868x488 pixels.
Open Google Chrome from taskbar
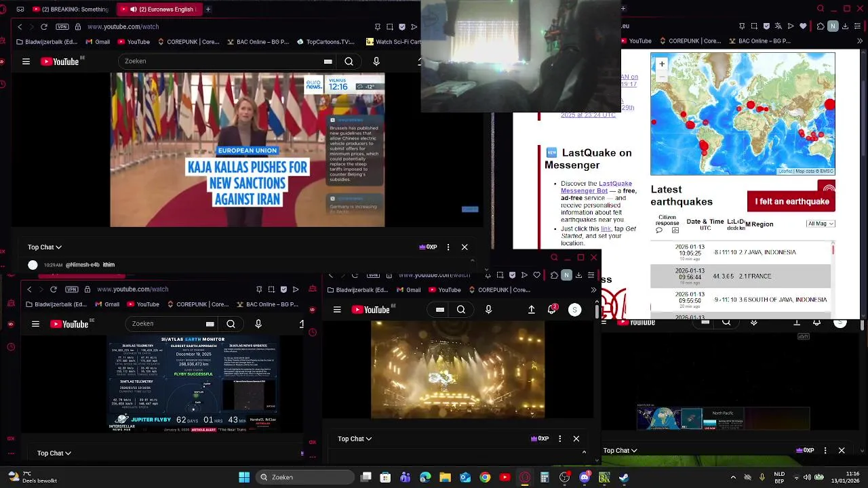click(485, 477)
